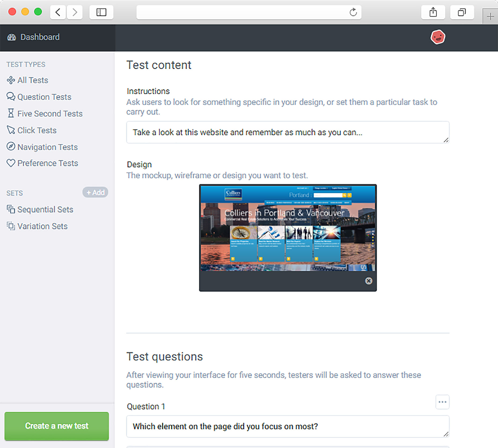Open Sequential Sets

click(45, 209)
